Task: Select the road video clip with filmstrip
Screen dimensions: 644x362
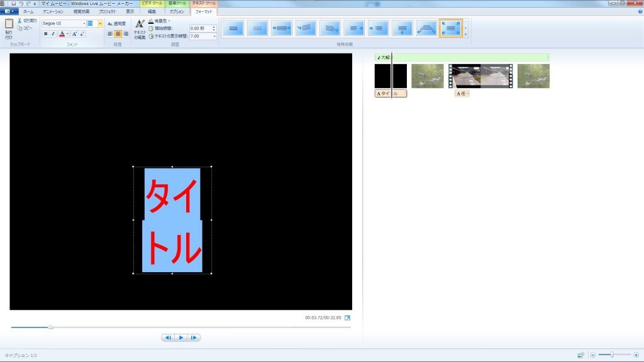Action: click(480, 75)
